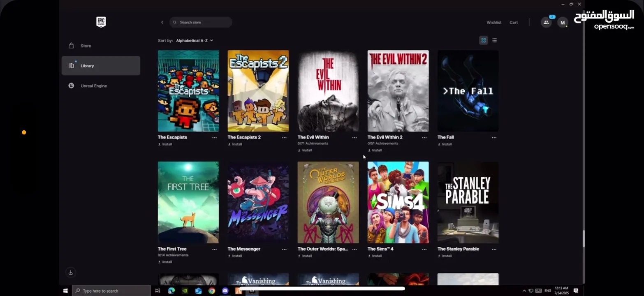Go back with the arrow beside search
Viewport: 644px width, 296px height.
(x=162, y=22)
